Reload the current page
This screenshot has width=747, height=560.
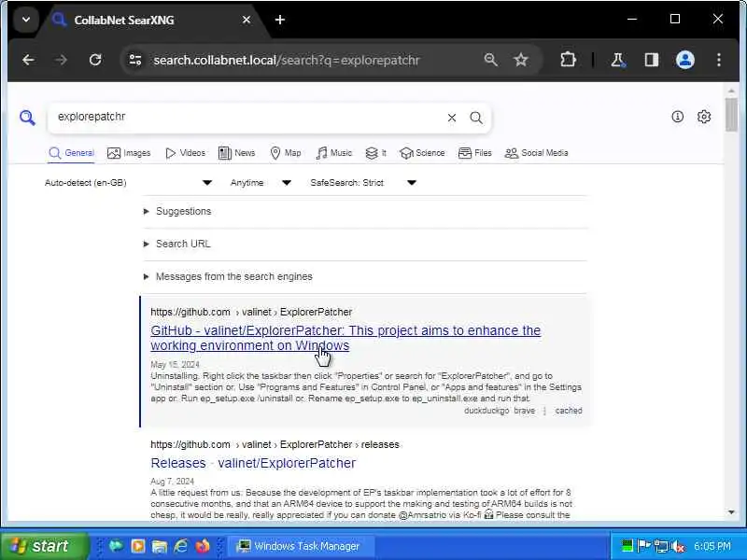(95, 60)
